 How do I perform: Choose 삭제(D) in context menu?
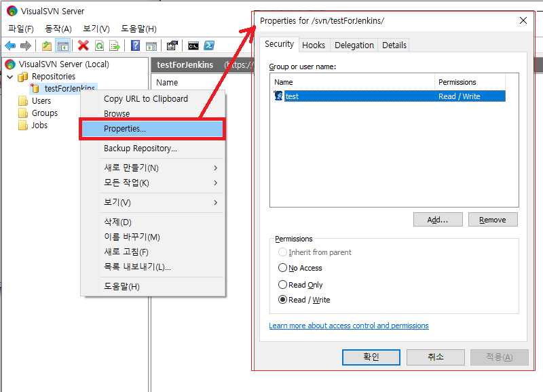117,222
